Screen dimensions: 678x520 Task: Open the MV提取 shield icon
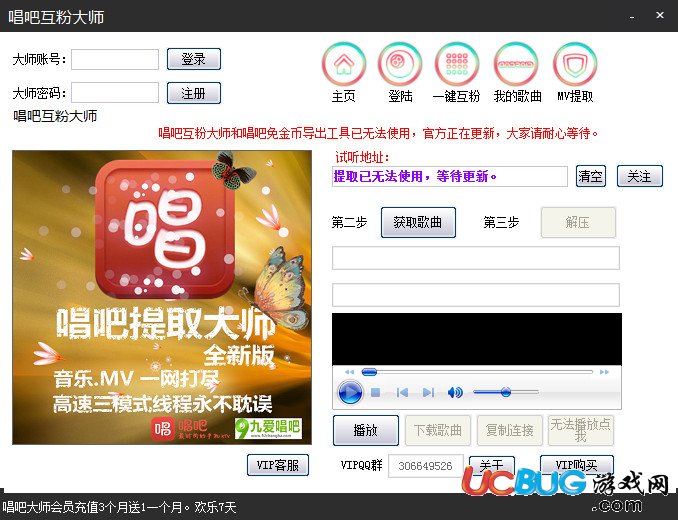(575, 64)
